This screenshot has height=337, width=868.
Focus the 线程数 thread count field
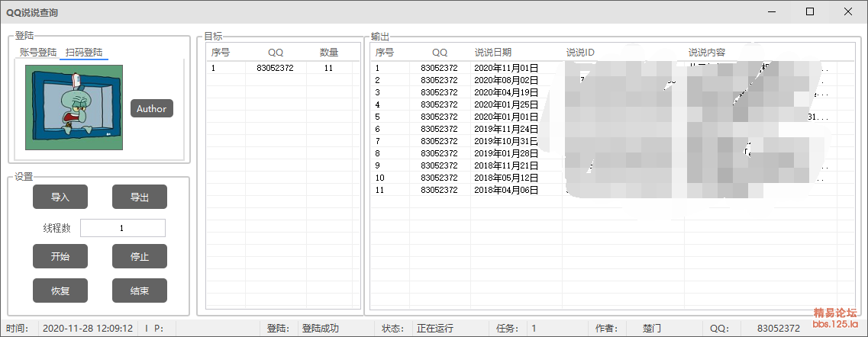pos(122,228)
